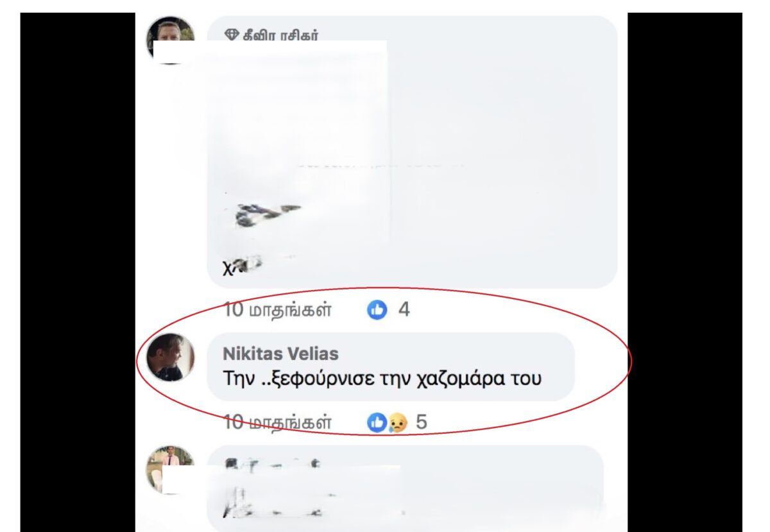Click the diamond top fan badge icon
The height and width of the screenshot is (532, 770).
[x=231, y=35]
